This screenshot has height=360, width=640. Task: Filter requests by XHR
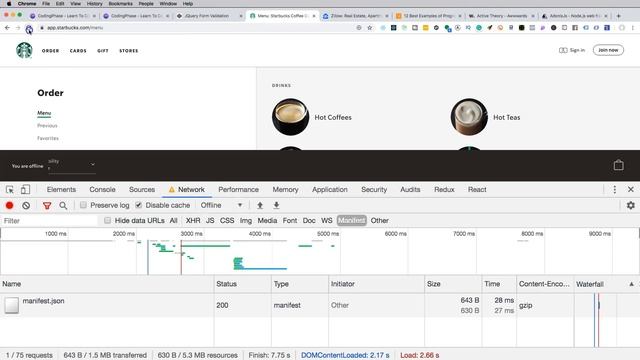point(193,220)
